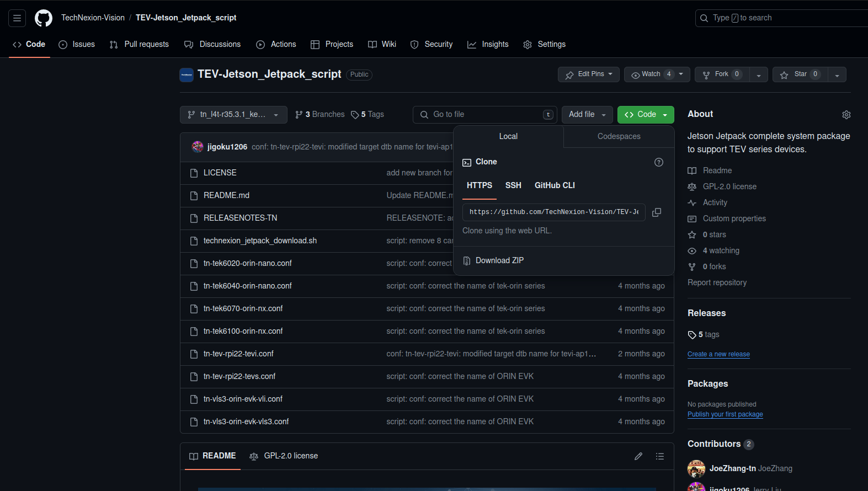
Task: Select the SSH clone option
Action: click(x=513, y=185)
